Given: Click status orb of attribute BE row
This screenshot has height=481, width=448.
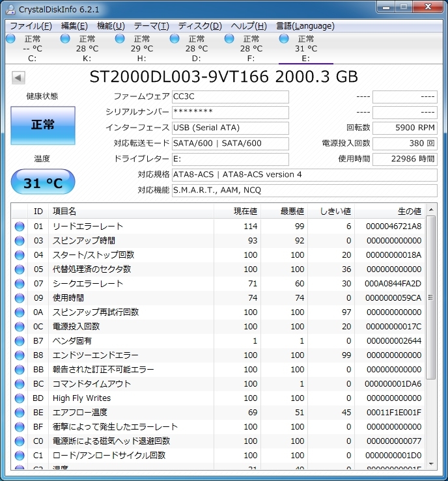Looking at the screenshot, I should tap(20, 413).
